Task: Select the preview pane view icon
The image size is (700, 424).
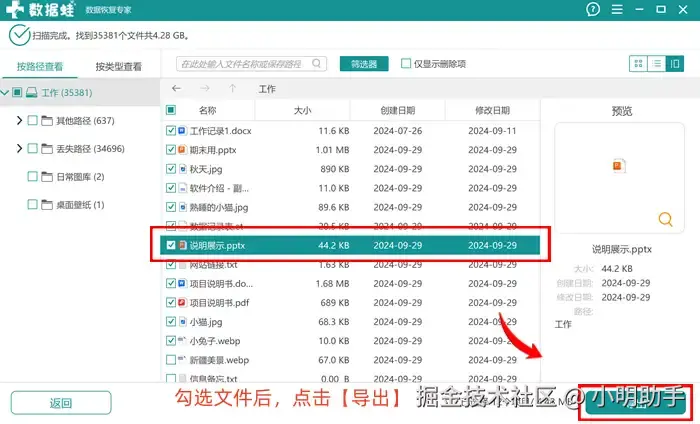Action: click(675, 64)
